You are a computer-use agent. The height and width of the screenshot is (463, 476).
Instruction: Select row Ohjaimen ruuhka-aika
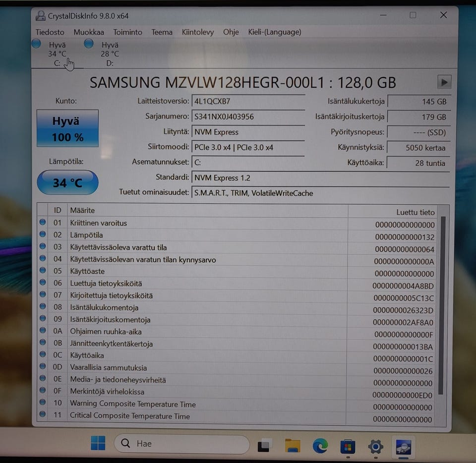point(237,332)
